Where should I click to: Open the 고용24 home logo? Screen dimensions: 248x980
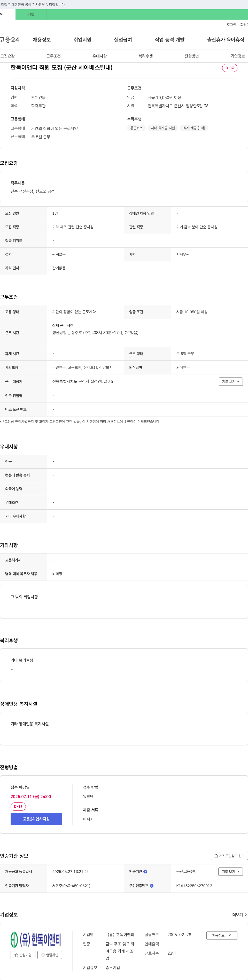point(10,39)
